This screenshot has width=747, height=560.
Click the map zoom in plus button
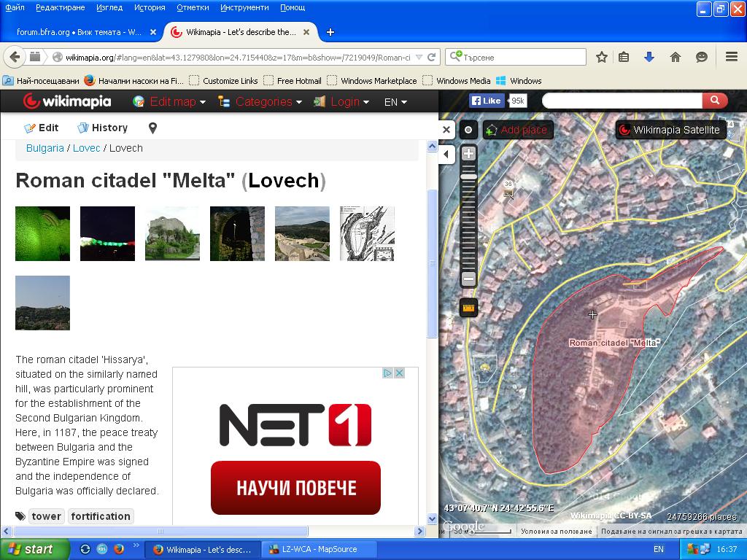coord(468,154)
